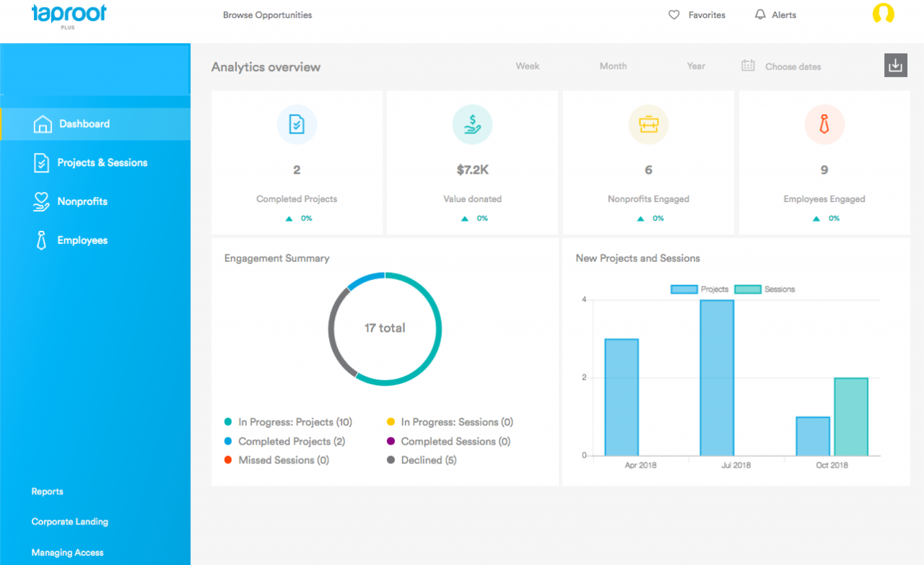
Task: Click the In Progress: Projects donut segment
Action: tap(438, 328)
